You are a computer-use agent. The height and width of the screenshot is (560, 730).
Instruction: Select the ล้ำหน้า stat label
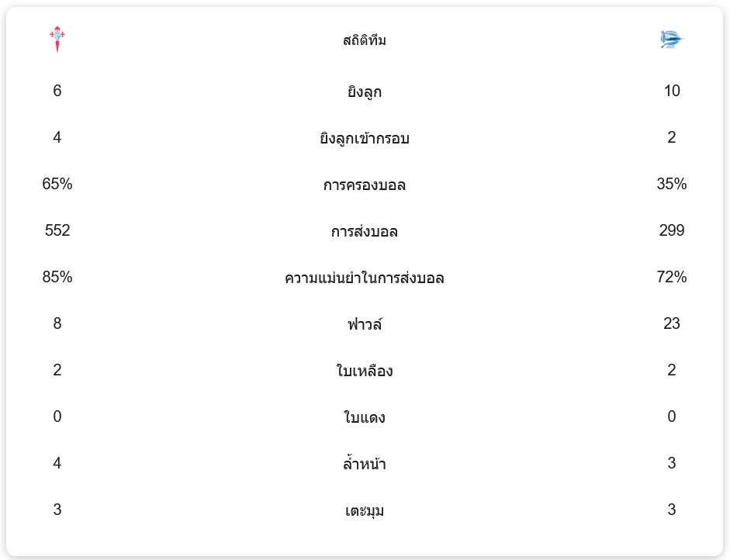[x=365, y=465]
